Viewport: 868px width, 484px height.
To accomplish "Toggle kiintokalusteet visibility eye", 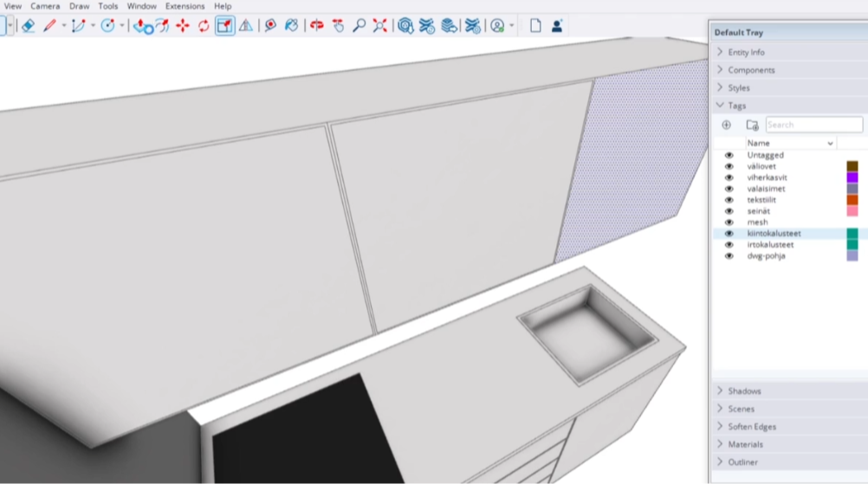I will point(729,234).
